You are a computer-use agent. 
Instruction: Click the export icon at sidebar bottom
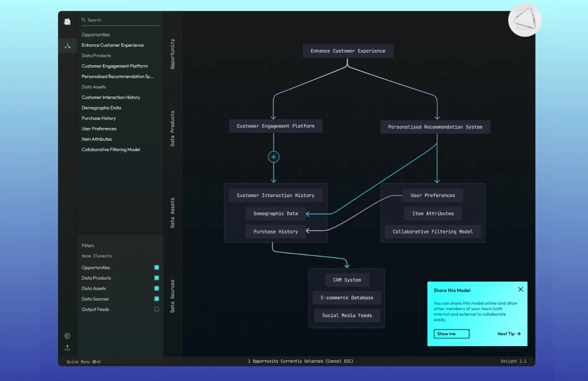coord(67,347)
